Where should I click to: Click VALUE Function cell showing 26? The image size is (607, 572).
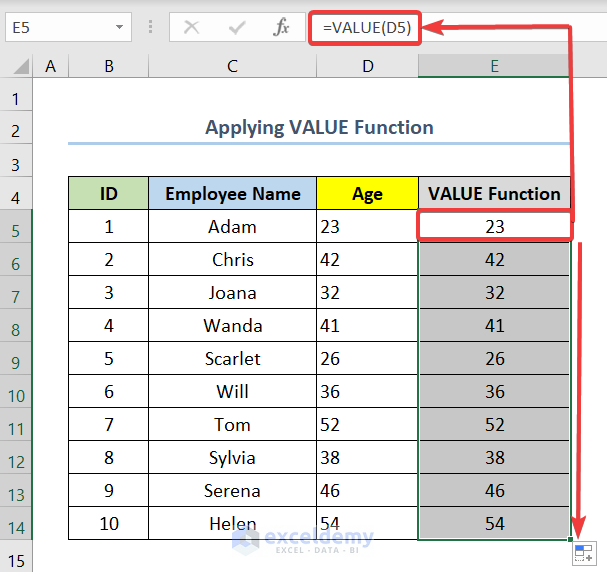494,358
